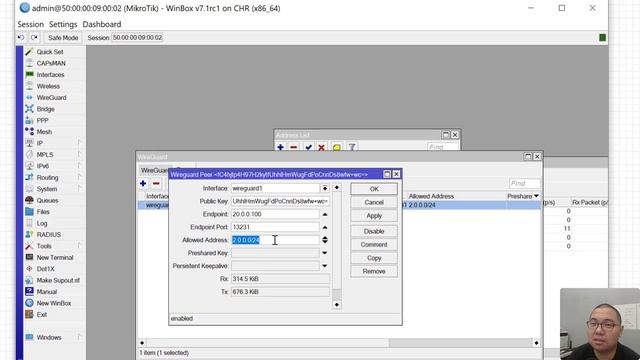Open Session menu

tap(30, 24)
